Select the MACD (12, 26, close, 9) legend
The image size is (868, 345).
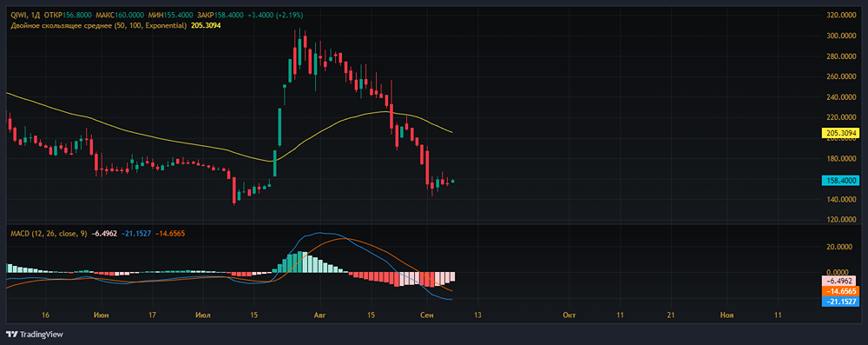(x=49, y=234)
